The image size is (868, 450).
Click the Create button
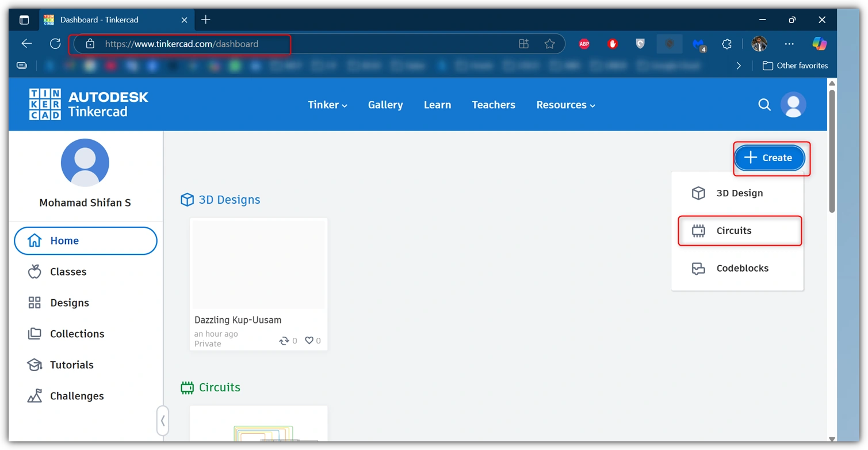769,158
